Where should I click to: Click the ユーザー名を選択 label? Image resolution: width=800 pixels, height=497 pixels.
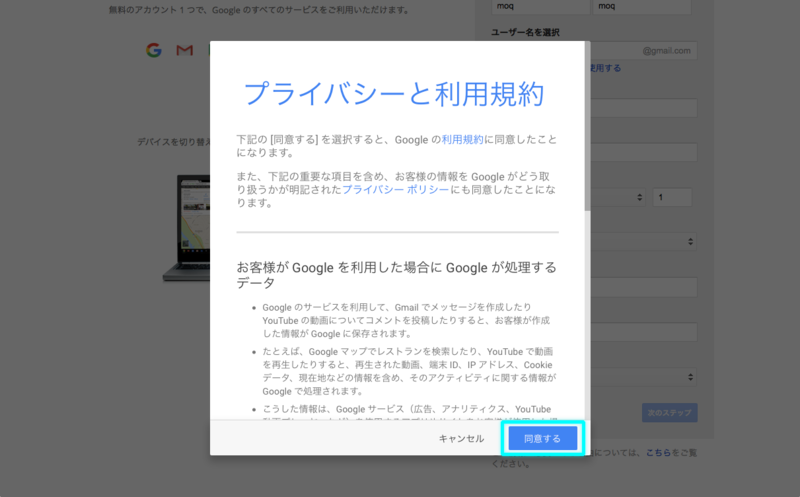pyautogui.click(x=525, y=32)
